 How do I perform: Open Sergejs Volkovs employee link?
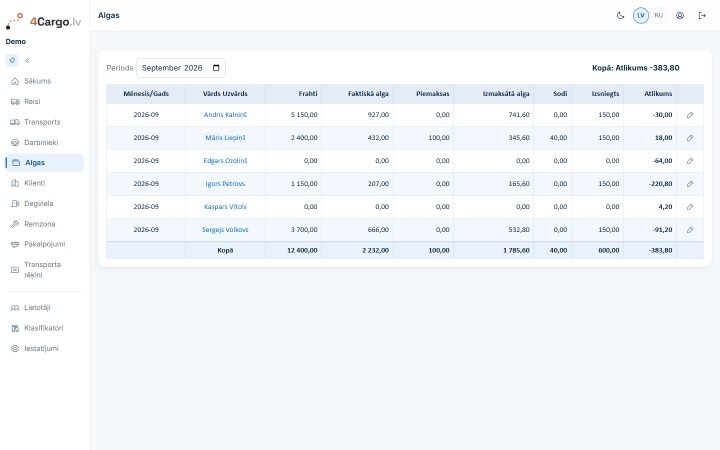225,230
